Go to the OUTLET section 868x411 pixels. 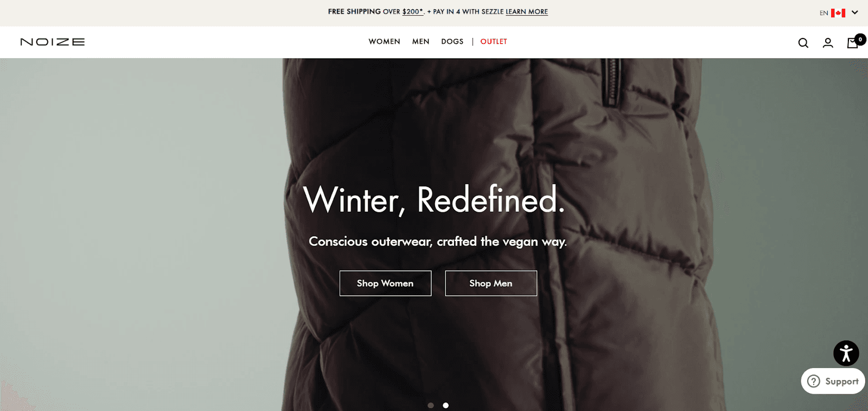coord(494,42)
